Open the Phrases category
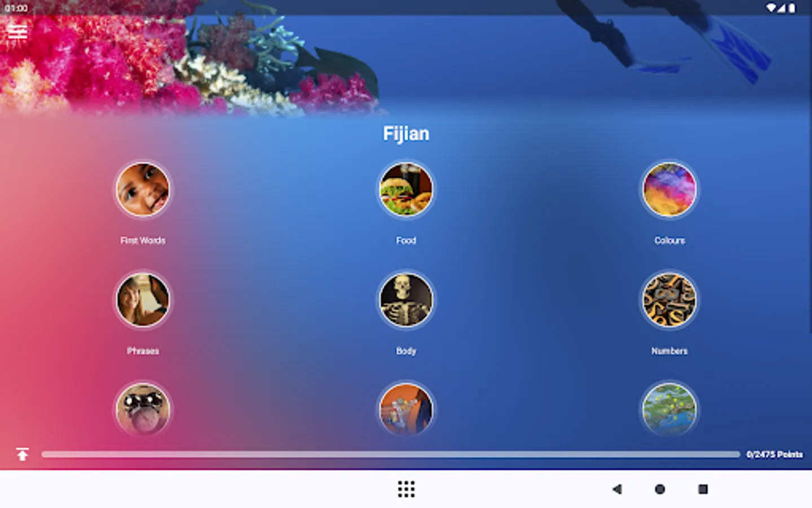 143,300
